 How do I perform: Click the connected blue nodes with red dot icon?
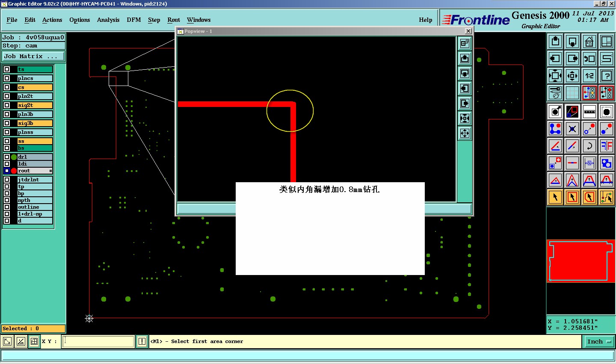(x=555, y=129)
